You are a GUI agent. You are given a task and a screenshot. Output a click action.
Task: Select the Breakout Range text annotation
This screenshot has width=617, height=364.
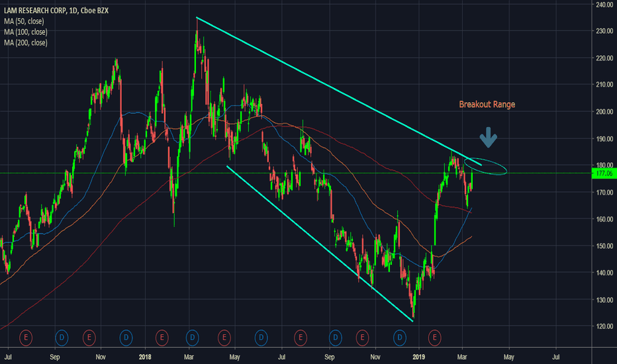click(x=487, y=105)
